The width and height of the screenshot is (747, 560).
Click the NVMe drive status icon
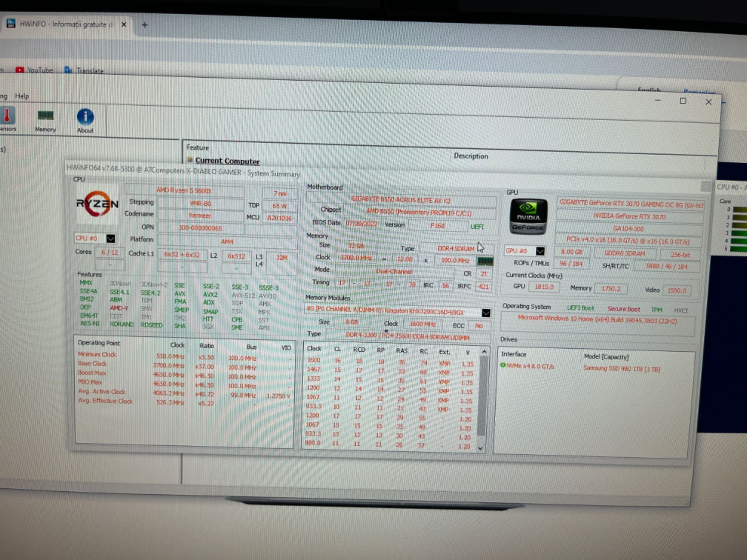click(503, 365)
